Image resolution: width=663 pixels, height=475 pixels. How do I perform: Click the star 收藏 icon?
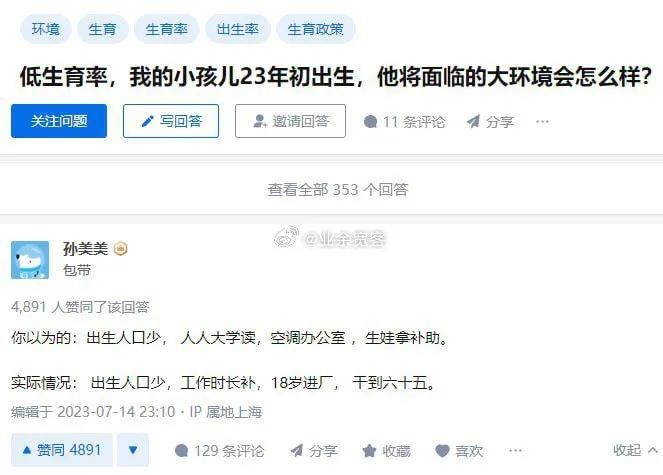[369, 451]
